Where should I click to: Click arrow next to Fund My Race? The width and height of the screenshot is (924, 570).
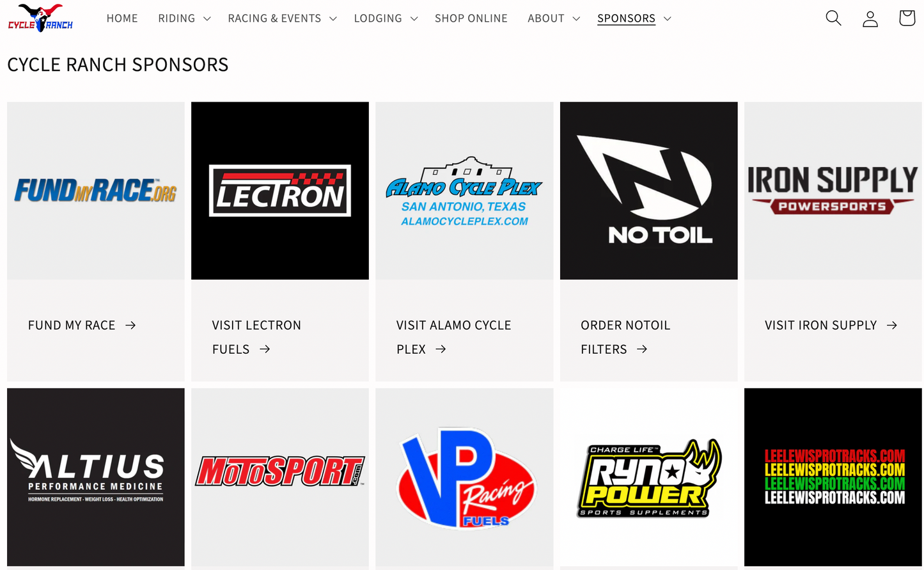click(x=130, y=325)
